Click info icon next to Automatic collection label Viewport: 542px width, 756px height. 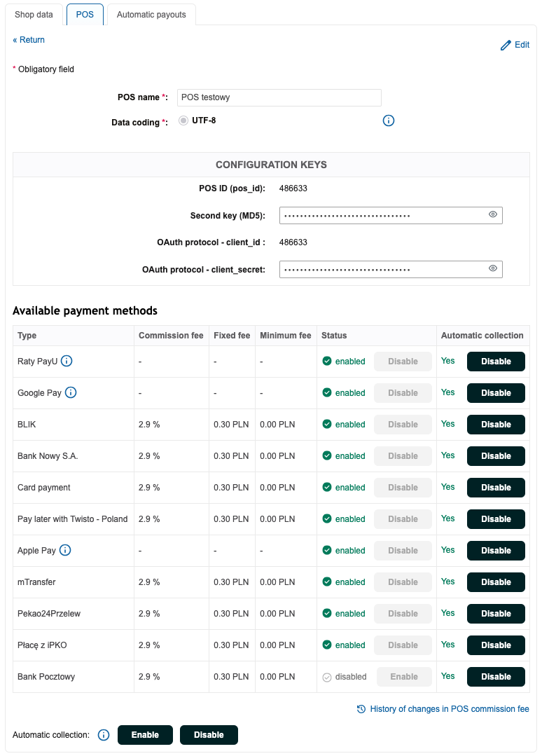[104, 735]
